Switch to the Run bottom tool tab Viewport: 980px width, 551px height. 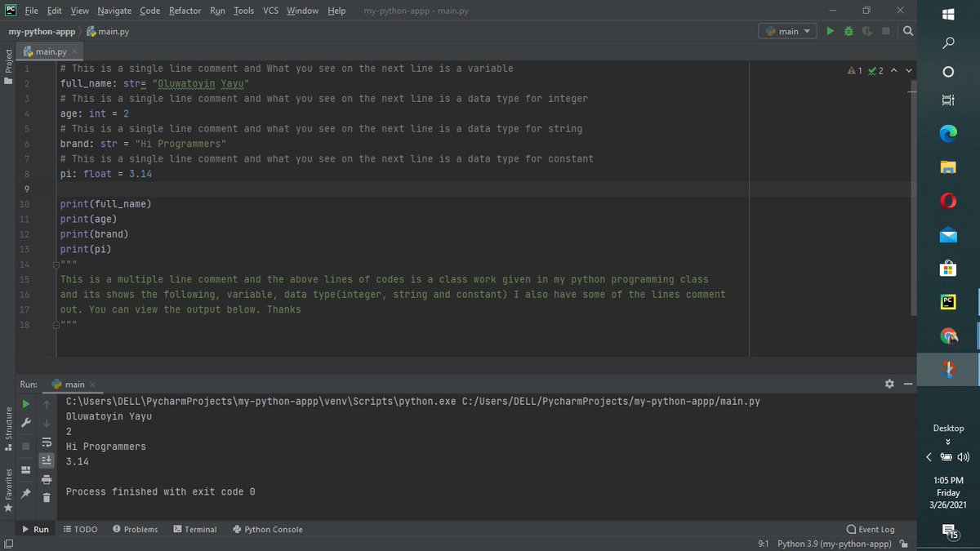[35, 529]
